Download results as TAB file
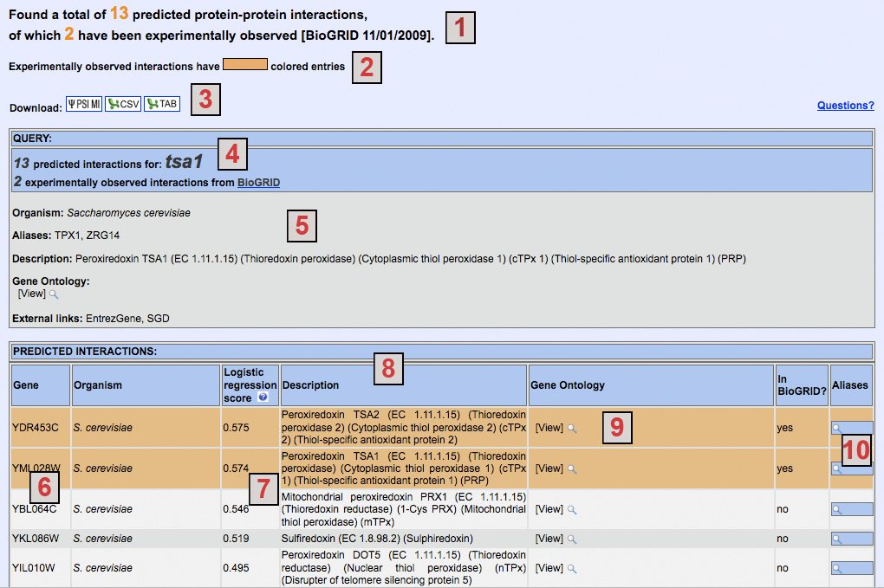The height and width of the screenshot is (588, 884). 162,105
